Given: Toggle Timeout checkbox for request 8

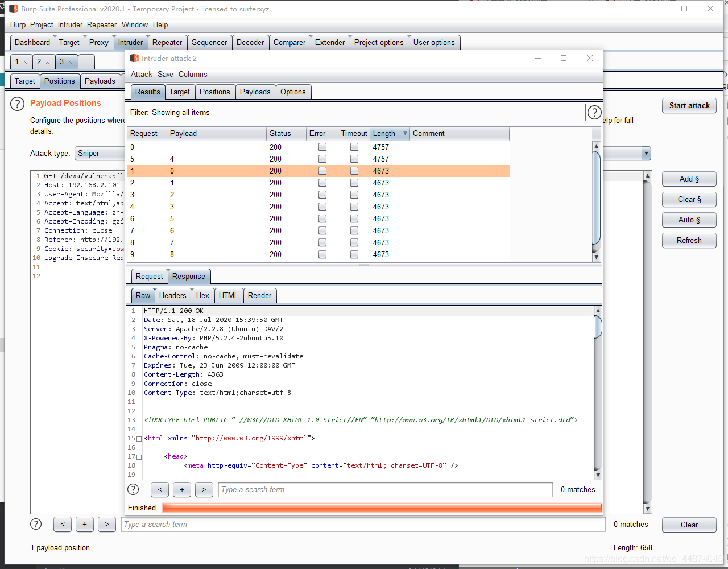Looking at the screenshot, I should (x=354, y=242).
